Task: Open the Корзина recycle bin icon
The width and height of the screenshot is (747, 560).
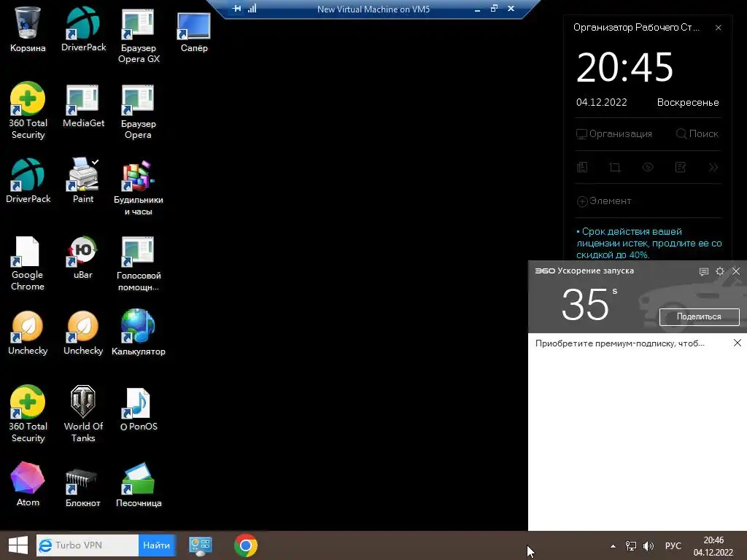Action: coord(28,29)
